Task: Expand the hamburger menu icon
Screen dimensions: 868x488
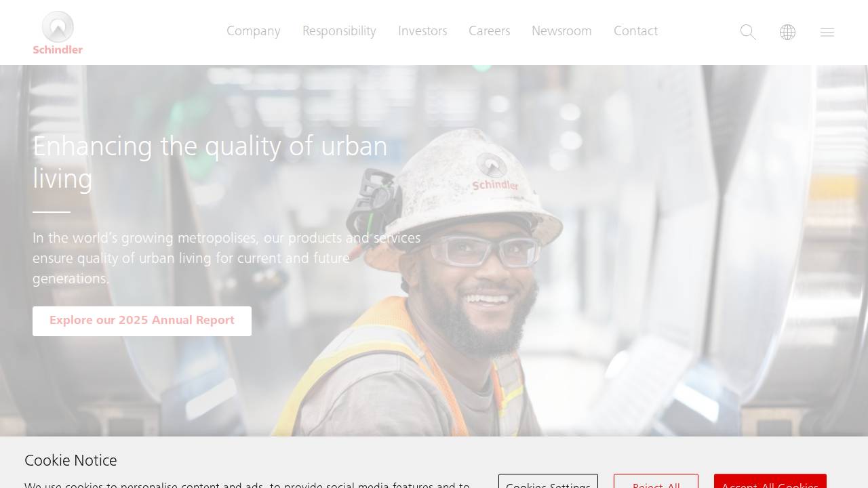Action: [827, 32]
